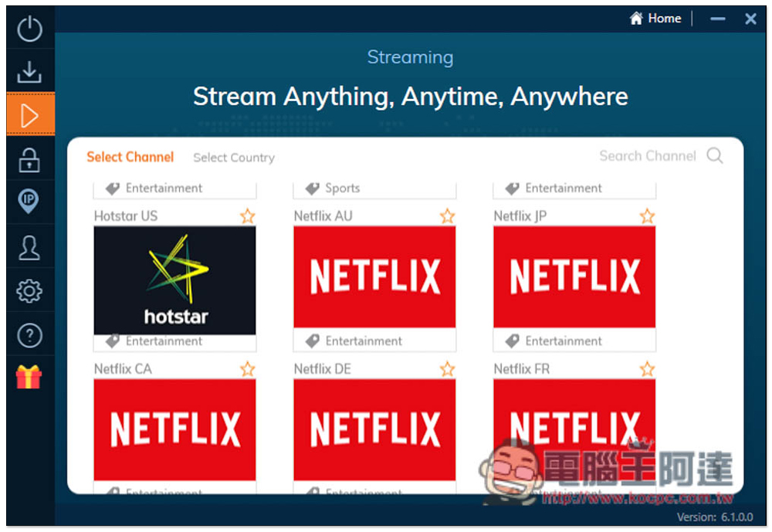772x532 pixels.
Task: Click the Netflix DE channel title
Action: tap(323, 369)
